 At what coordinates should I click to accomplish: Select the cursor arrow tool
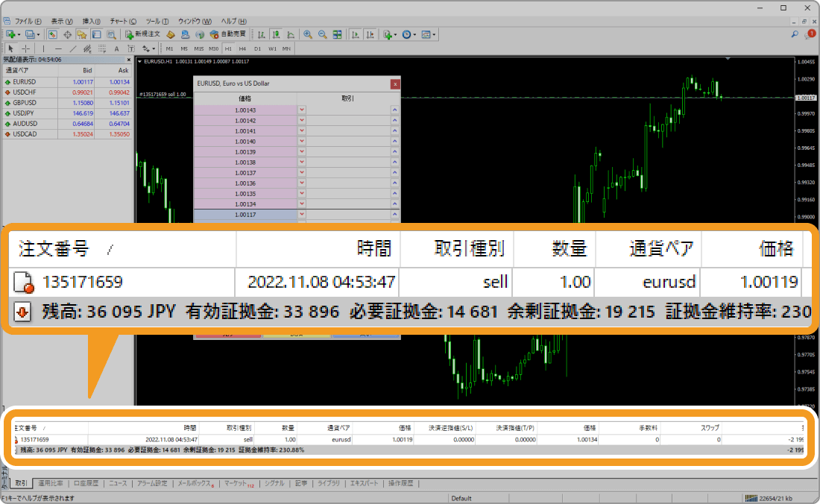(x=11, y=48)
